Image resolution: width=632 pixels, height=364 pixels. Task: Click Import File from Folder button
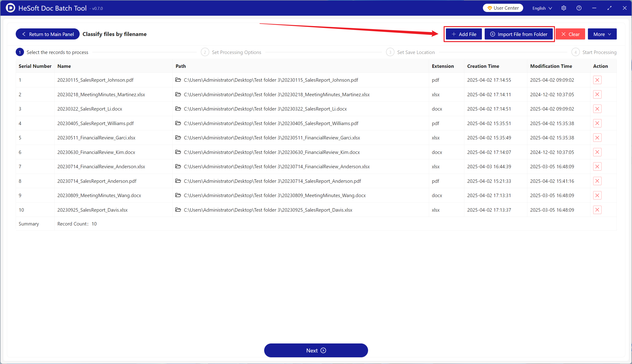[518, 34]
